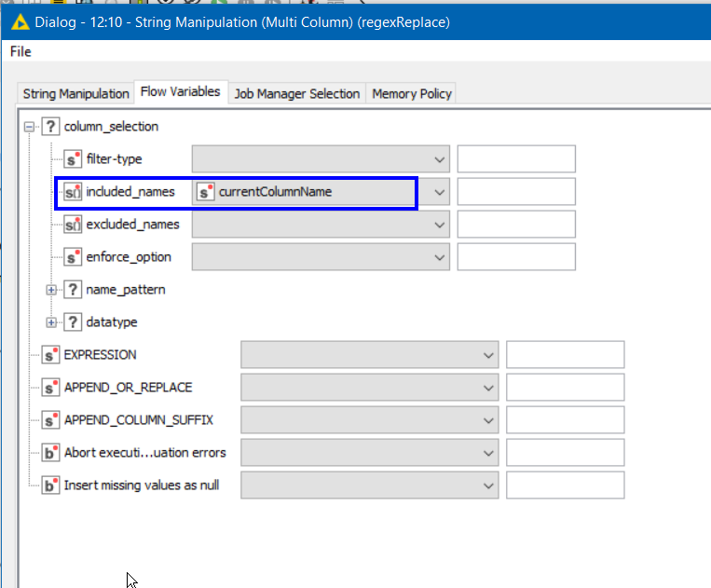The width and height of the screenshot is (711, 588).
Task: Open the File menu
Action: (21, 52)
